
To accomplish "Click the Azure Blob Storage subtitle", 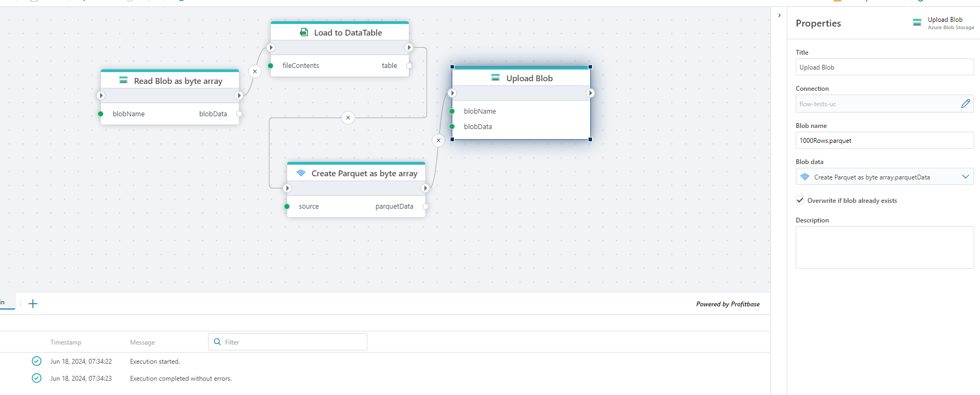I will (x=951, y=28).
